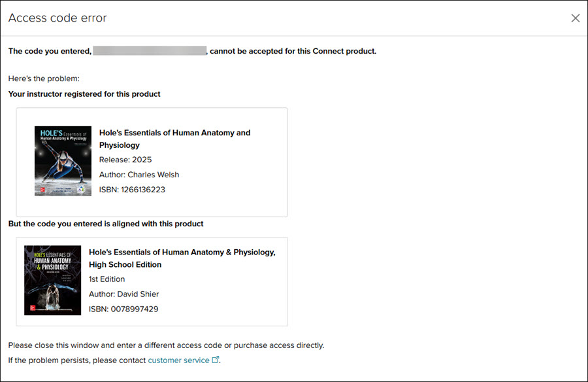This screenshot has height=382, width=588.
Task: Click ISBN 0078997429 text
Action: pos(123,309)
